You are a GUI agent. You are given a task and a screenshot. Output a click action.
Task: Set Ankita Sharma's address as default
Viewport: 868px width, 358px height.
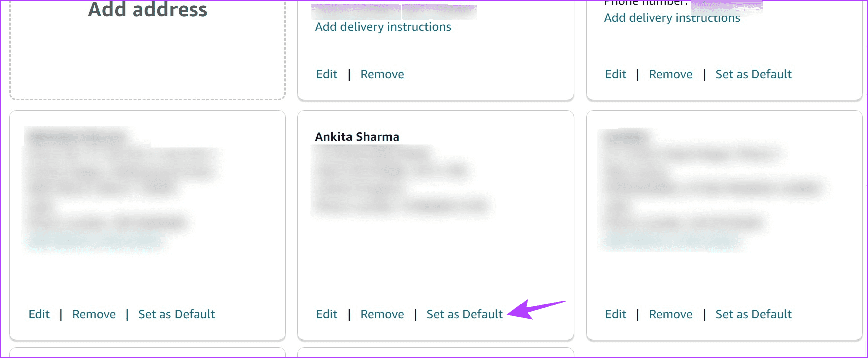pos(465,314)
